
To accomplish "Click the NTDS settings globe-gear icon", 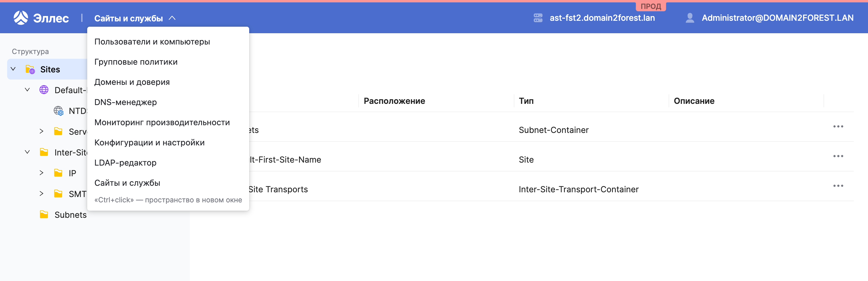I will click(58, 111).
